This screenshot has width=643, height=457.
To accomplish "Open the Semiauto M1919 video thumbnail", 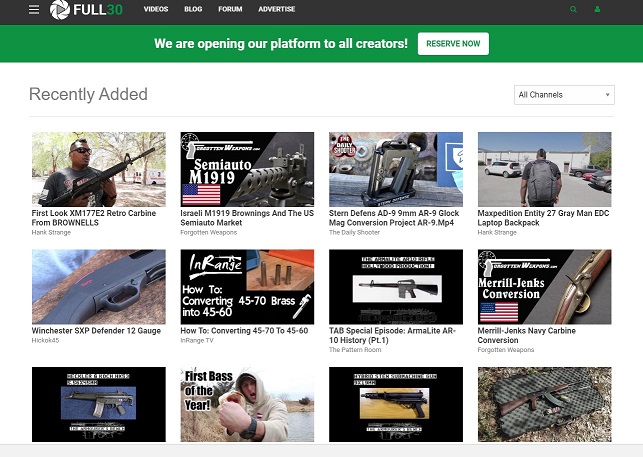I will (247, 169).
